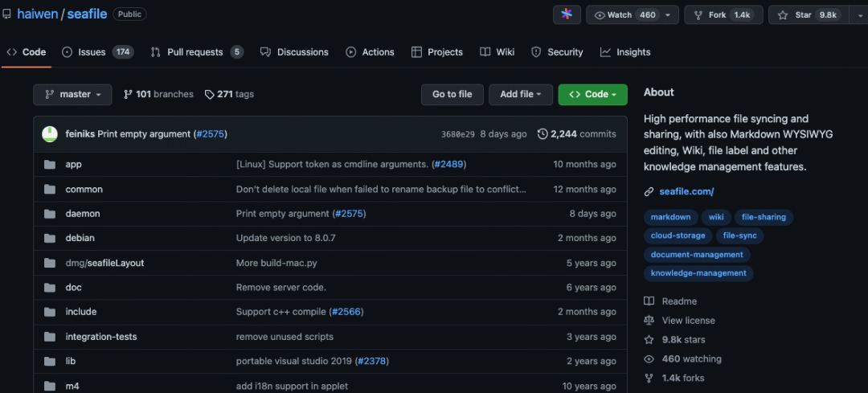
Task: Click the colorful extension icon beside Watch
Action: pos(567,15)
